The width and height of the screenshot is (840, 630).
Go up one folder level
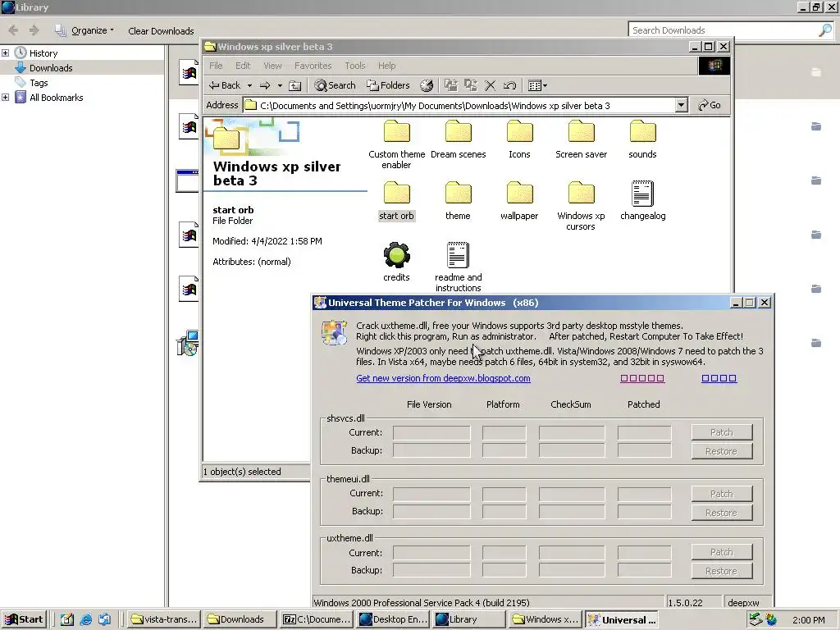295,85
